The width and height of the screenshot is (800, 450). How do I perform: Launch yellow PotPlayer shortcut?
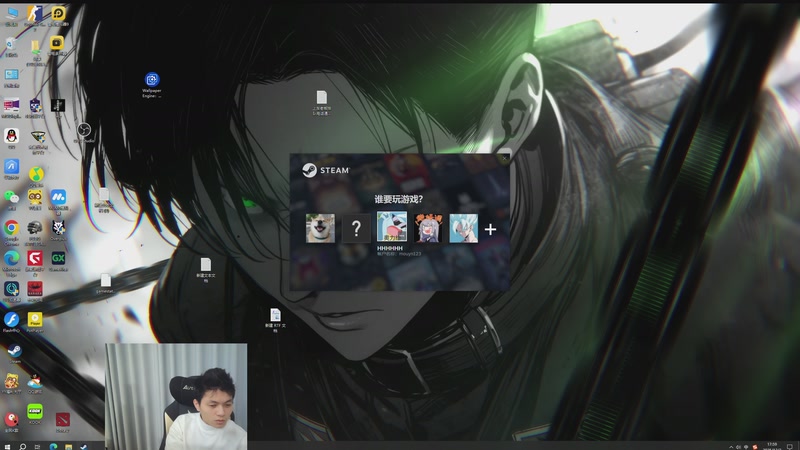coord(35,322)
